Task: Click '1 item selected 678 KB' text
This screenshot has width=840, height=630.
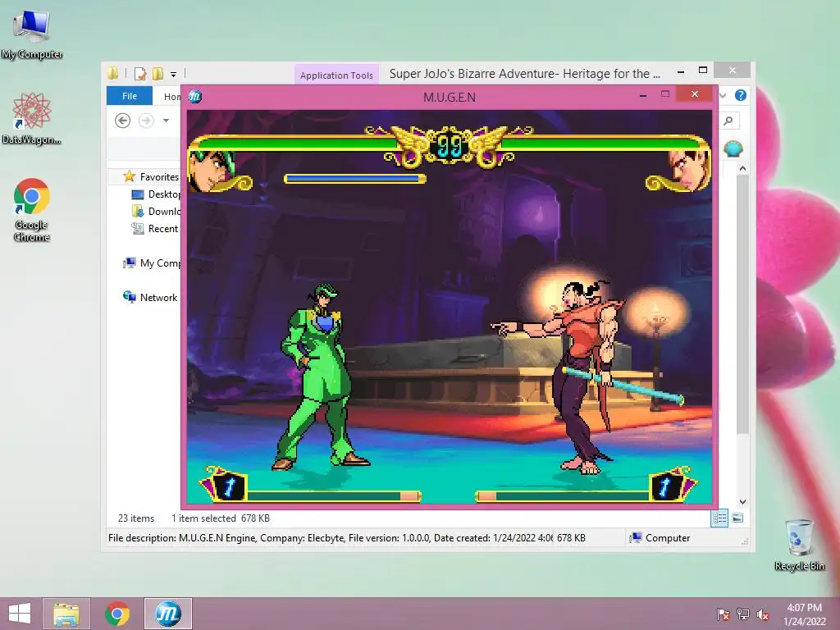Action: (220, 518)
